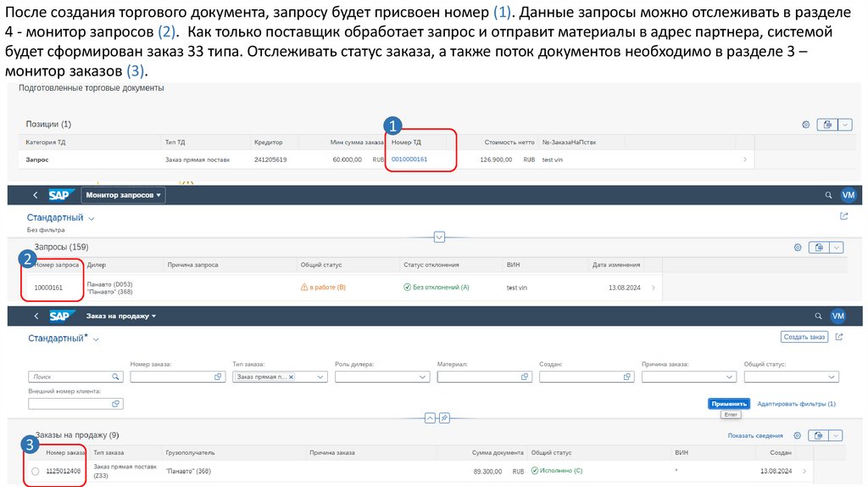Open VM user avatar in Монитор запросов
This screenshot has height=487, width=868.
pyautogui.click(x=848, y=195)
